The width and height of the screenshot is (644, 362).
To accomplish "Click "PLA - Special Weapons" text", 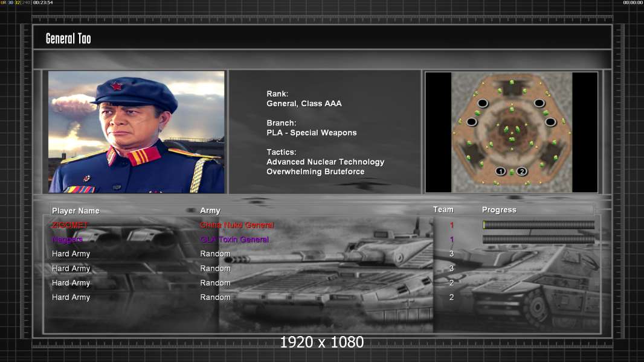I will (311, 133).
